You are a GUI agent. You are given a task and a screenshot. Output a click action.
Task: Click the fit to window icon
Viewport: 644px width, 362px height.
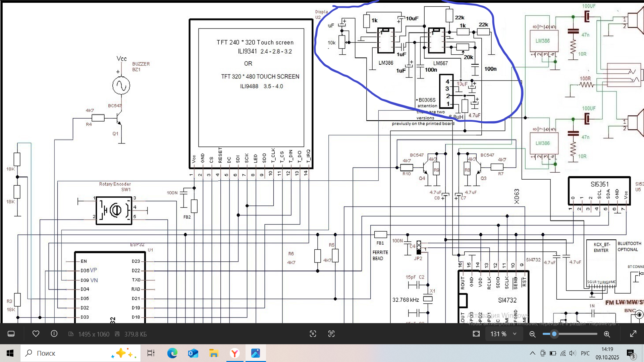476,334
